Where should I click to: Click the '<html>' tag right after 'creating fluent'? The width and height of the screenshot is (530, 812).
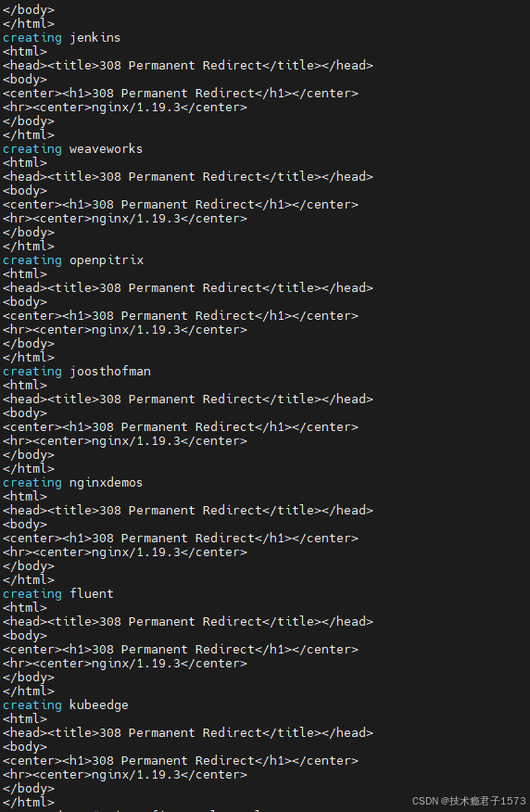point(25,608)
